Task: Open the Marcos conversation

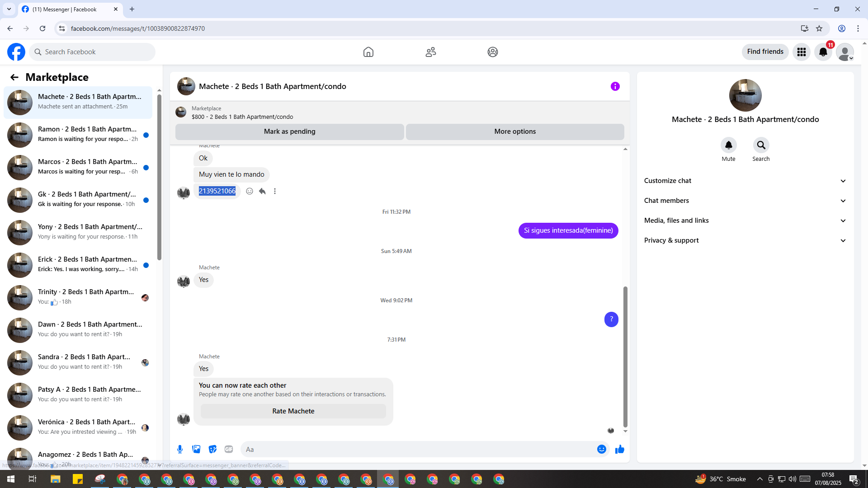Action: pos(78,167)
